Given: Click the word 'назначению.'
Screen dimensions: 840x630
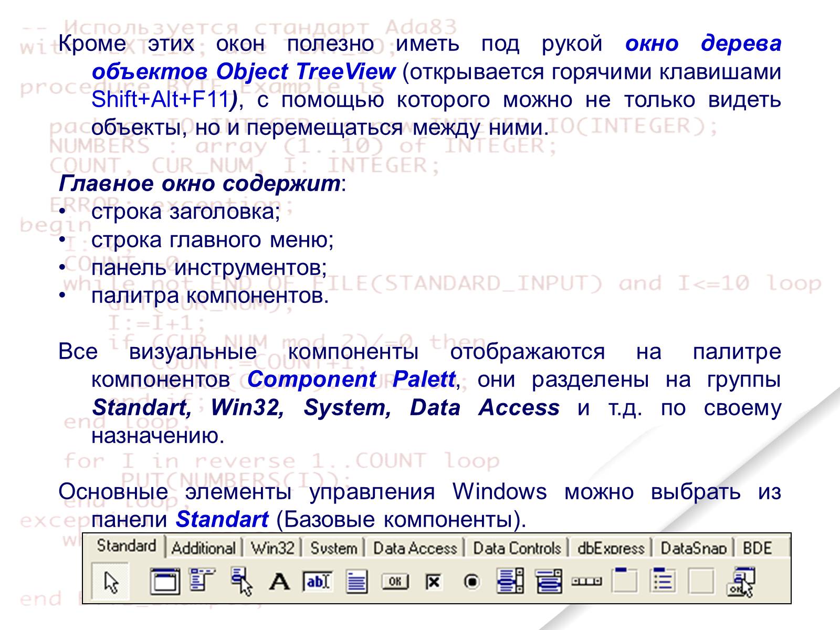Looking at the screenshot, I should click(x=158, y=436).
